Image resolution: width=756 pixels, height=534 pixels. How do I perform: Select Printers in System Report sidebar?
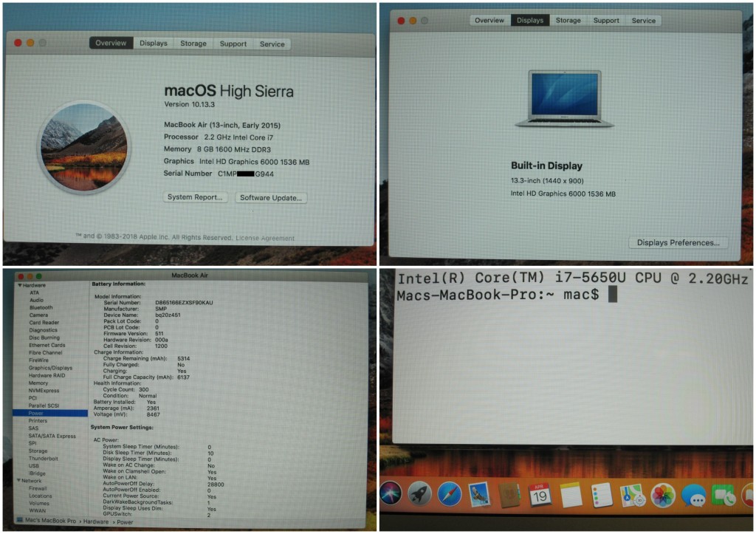[x=38, y=421]
